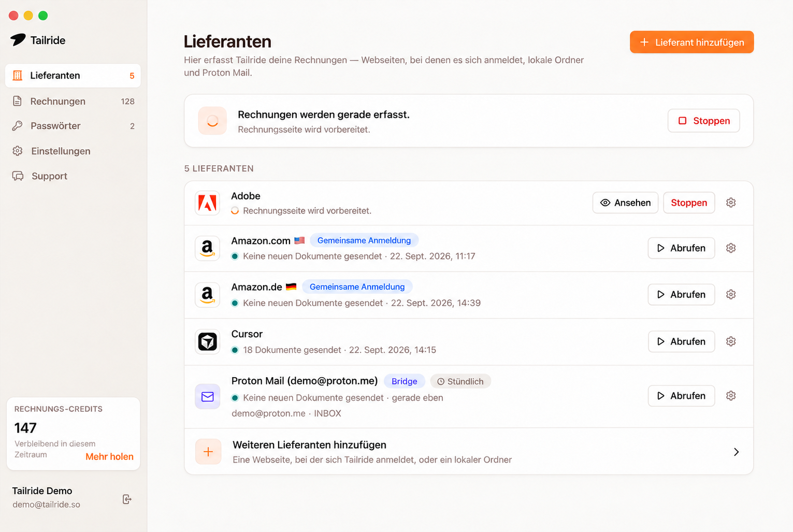793x532 pixels.
Task: Click the credits count 147
Action: (25, 428)
